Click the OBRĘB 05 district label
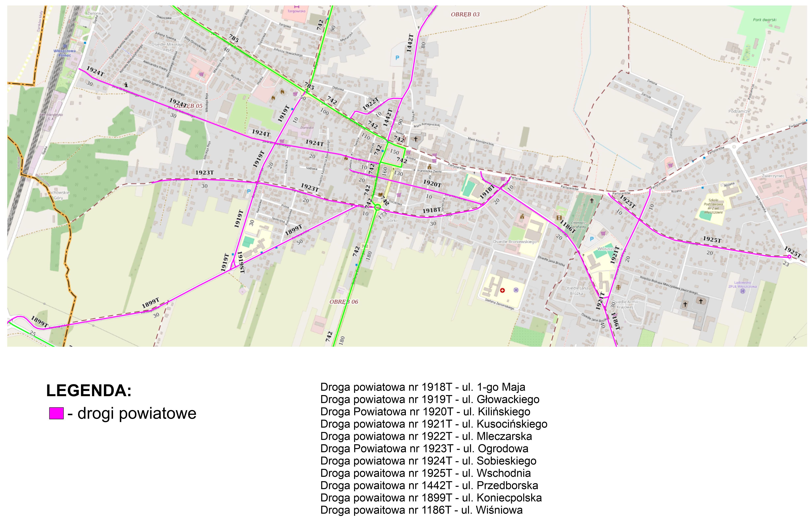 [x=188, y=106]
